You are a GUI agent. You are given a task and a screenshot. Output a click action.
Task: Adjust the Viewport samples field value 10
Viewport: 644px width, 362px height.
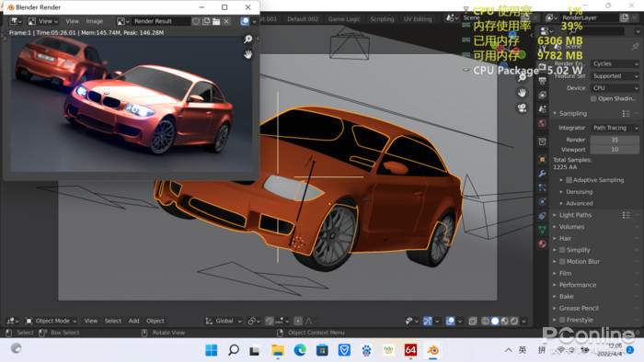pyautogui.click(x=615, y=150)
